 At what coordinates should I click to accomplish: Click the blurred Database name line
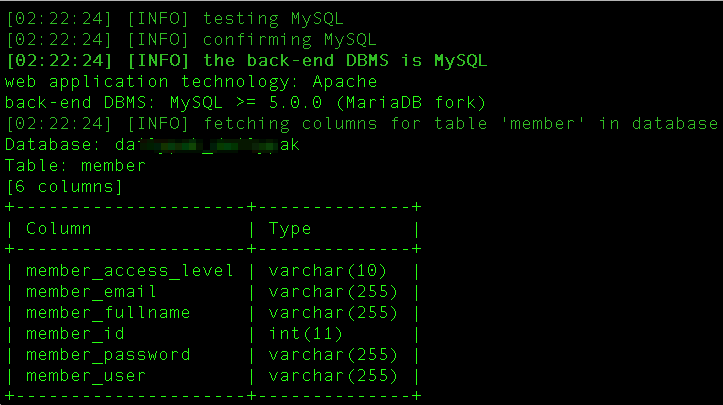point(152,145)
